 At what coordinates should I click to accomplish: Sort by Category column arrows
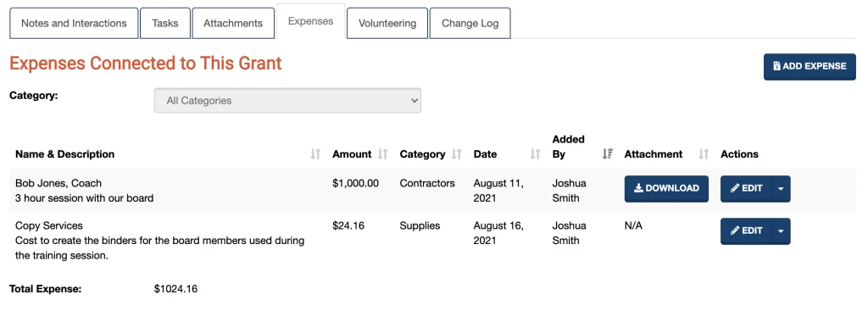pos(457,154)
